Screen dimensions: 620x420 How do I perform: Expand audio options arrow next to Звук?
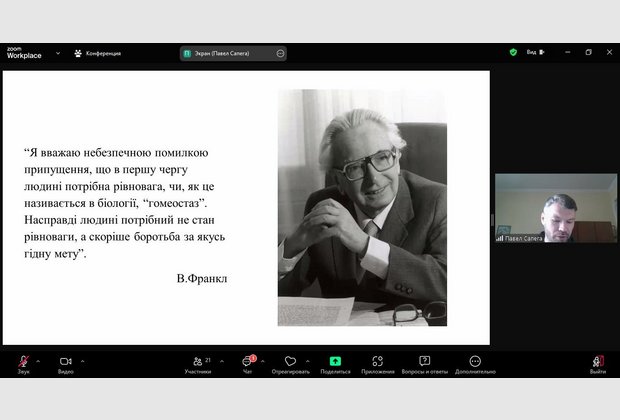point(38,360)
